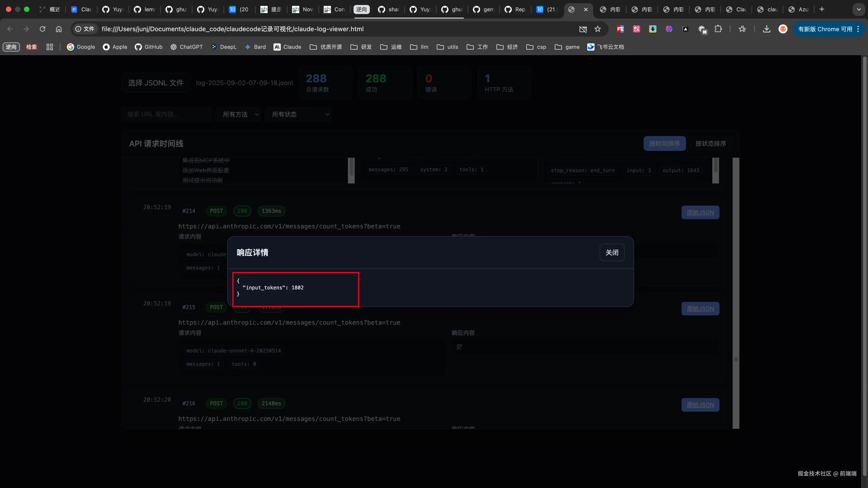Screen dimensions: 868x488
Task: Expand the utils bookmark folder
Action: (x=447, y=47)
